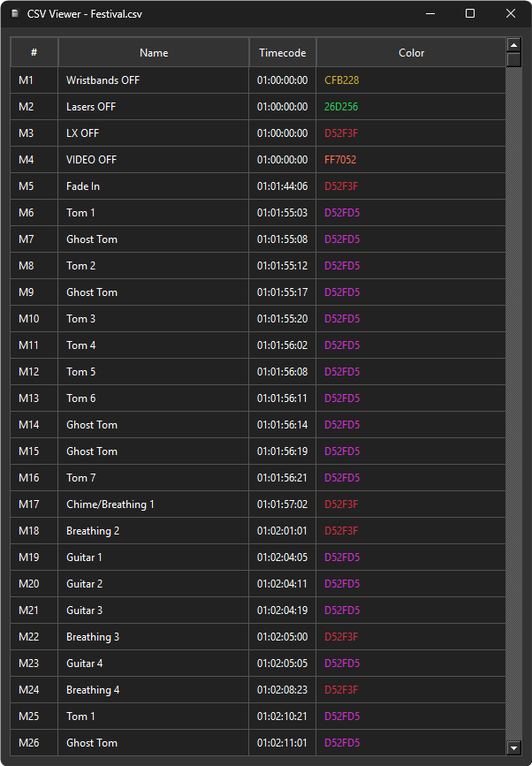Select the Guitar 4 cell
The image size is (532, 766).
[154, 663]
